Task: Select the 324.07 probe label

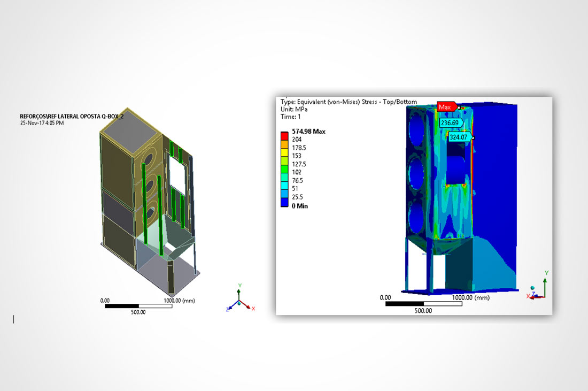Action: [x=459, y=137]
